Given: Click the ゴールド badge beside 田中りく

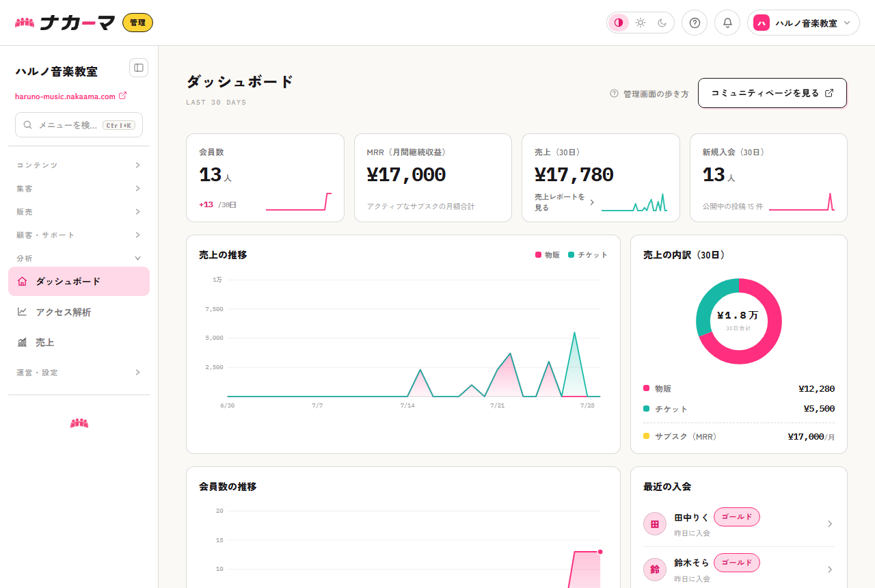Looking at the screenshot, I should pyautogui.click(x=737, y=517).
